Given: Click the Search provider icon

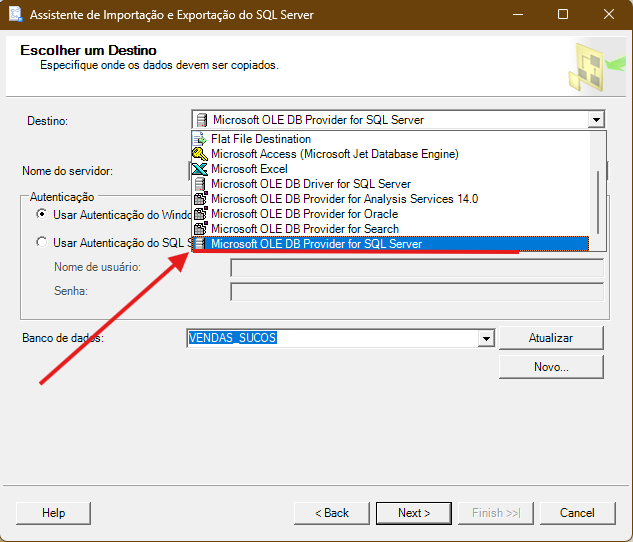Looking at the screenshot, I should [200, 228].
